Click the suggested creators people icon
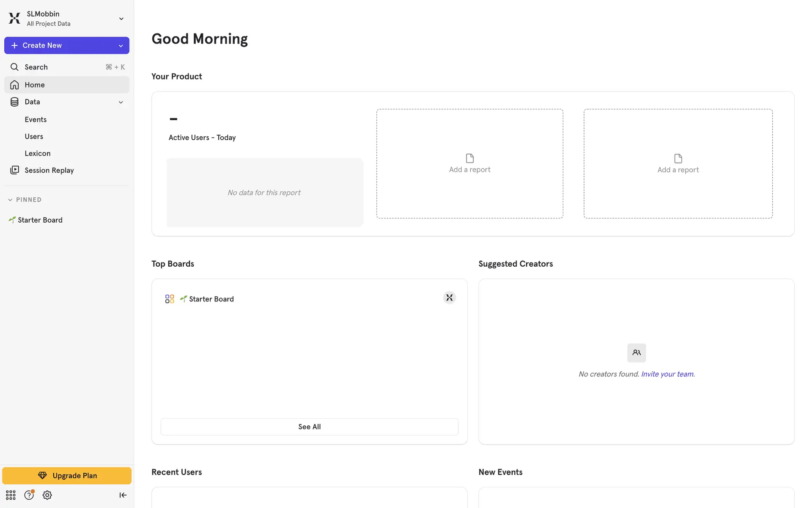Screen dimensions: 812x508 pyautogui.click(x=636, y=352)
